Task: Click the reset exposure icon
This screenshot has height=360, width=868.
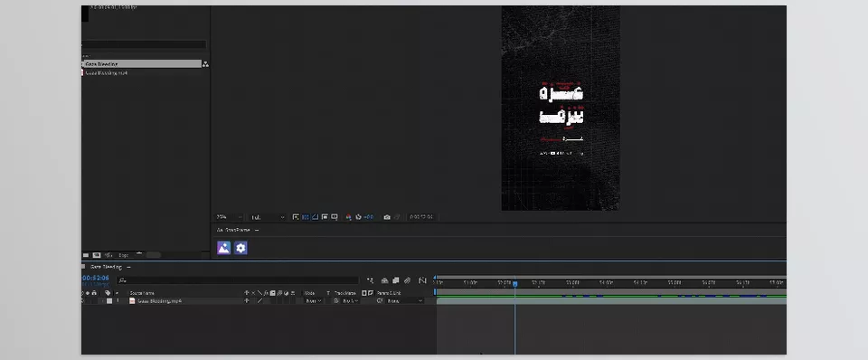Action: tap(359, 217)
